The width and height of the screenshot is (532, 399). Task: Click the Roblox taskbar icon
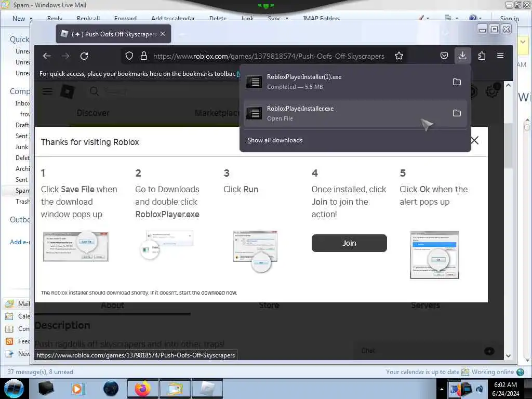click(207, 389)
